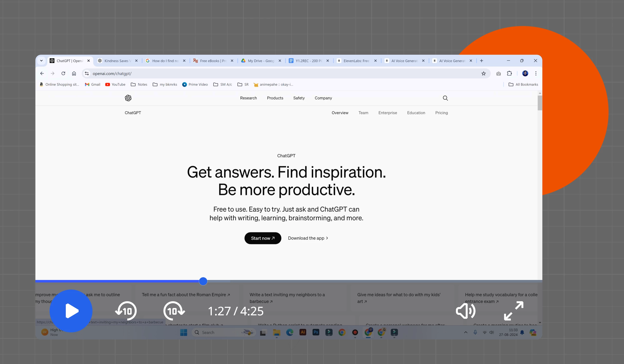Bookmark this page with the star icon

pyautogui.click(x=483, y=73)
